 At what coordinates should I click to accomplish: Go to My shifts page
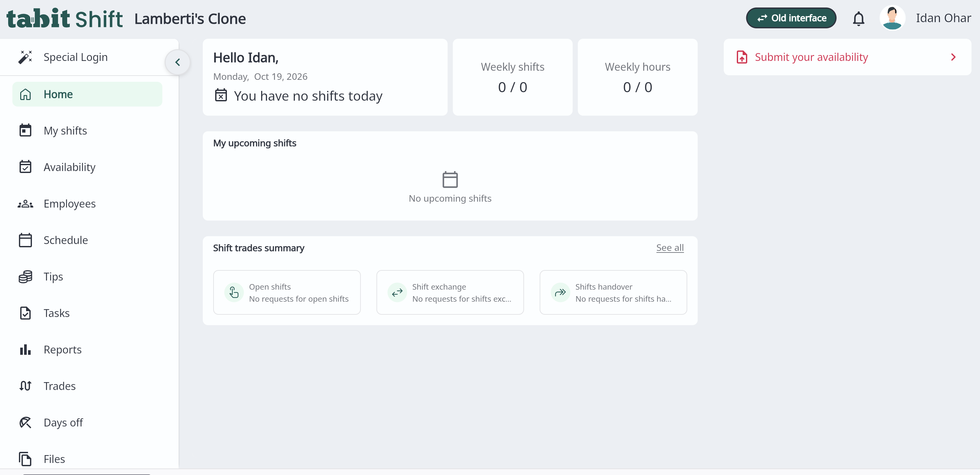click(87, 130)
